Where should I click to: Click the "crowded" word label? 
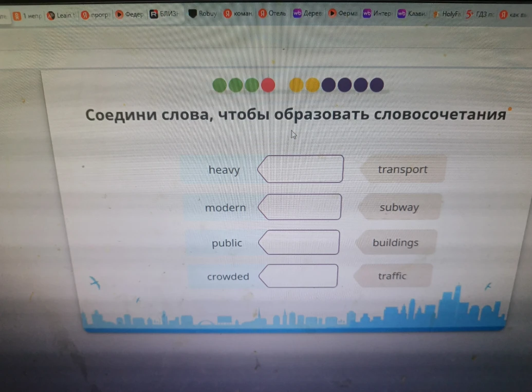coord(228,277)
